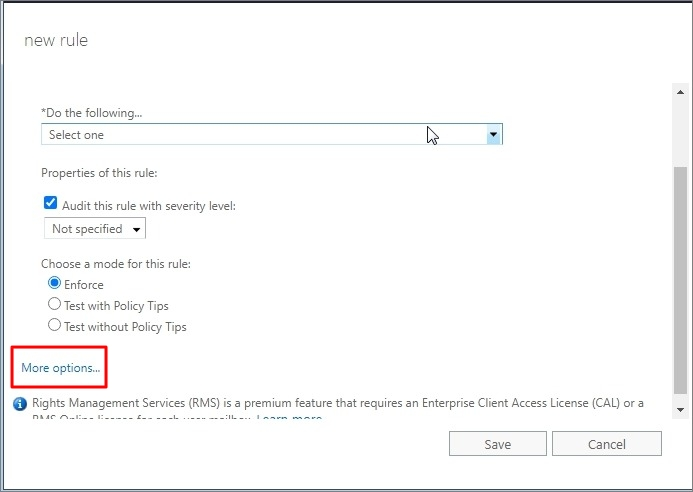
Task: Click the scrollbar track above the thumb
Action: (x=680, y=133)
